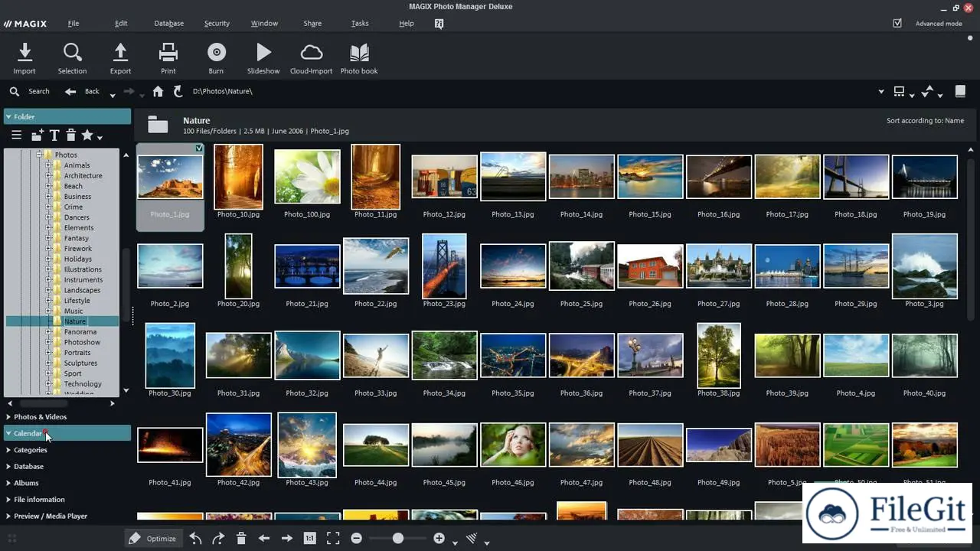Expand the Landscapes folder tree node
Viewport: 980px width, 551px height.
coord(48,290)
